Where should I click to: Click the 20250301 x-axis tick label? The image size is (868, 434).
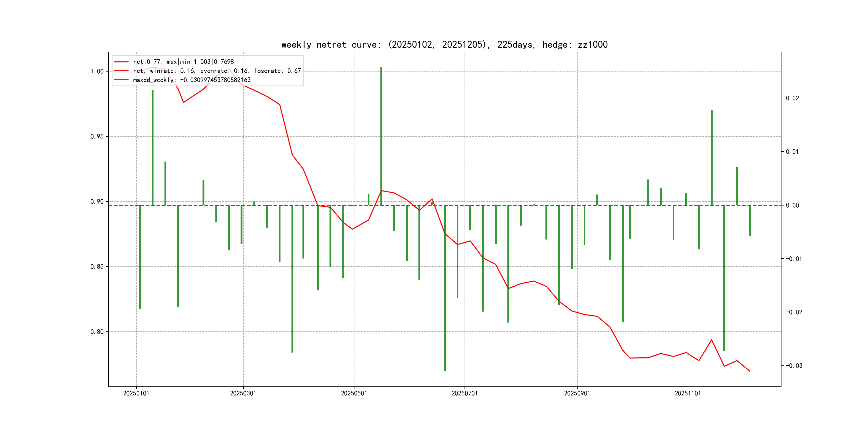click(x=243, y=393)
